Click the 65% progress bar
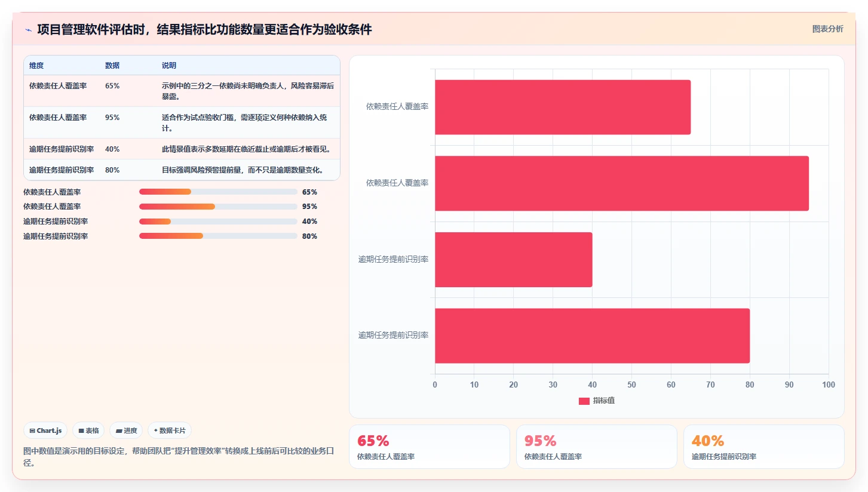The width and height of the screenshot is (868, 492). click(x=218, y=192)
